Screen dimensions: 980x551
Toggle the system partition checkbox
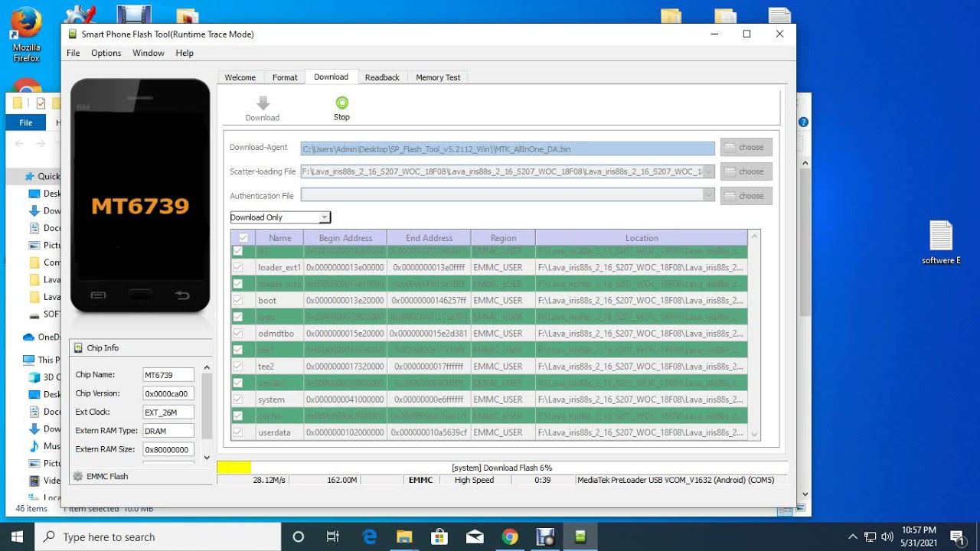tap(238, 399)
